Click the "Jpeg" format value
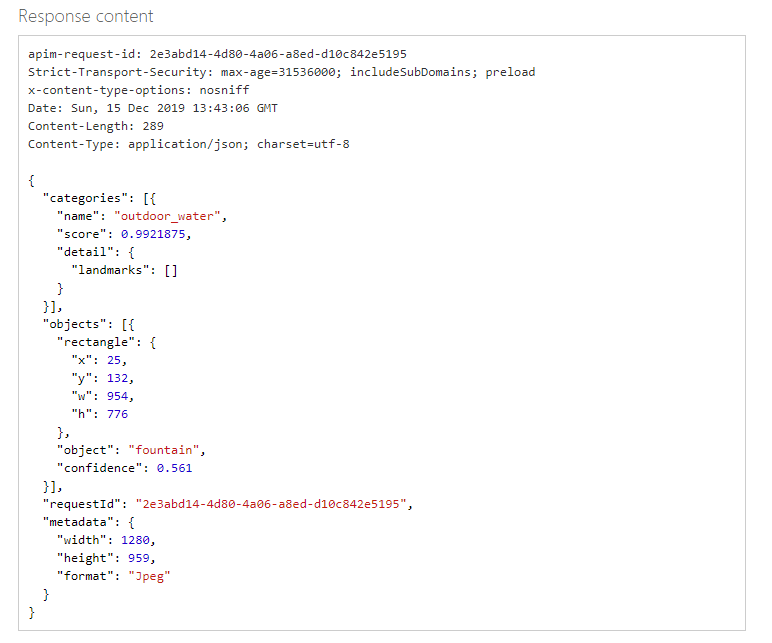The image size is (772, 643). pos(149,576)
